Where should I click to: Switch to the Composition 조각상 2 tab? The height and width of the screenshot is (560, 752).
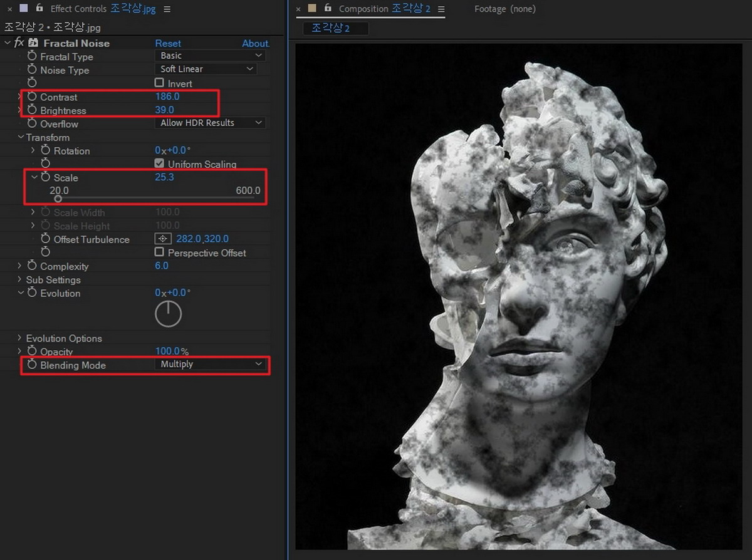coord(385,9)
